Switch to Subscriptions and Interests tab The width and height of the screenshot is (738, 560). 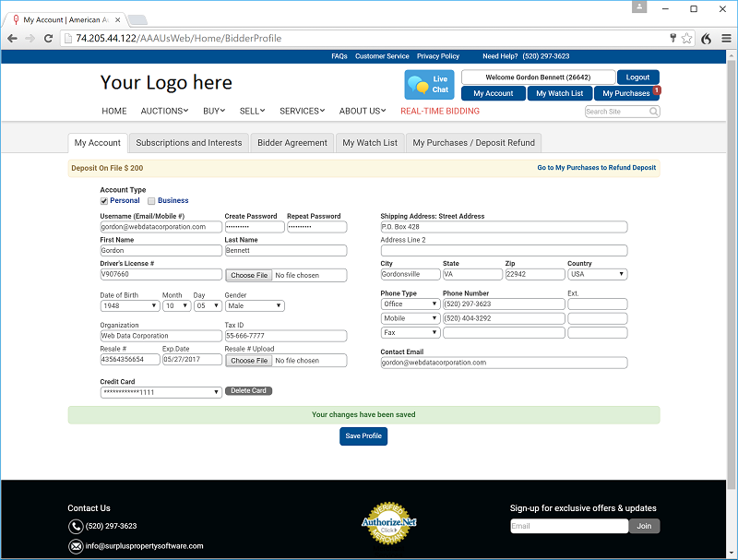189,143
